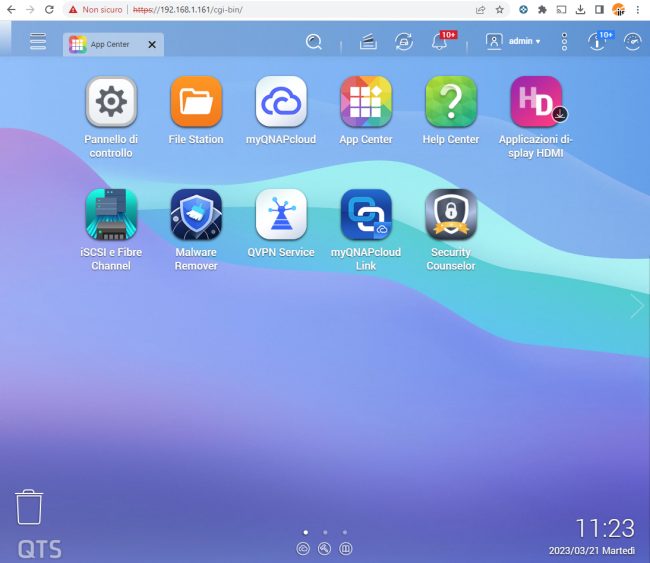Launch File Station
The width and height of the screenshot is (650, 563).
[x=196, y=102]
